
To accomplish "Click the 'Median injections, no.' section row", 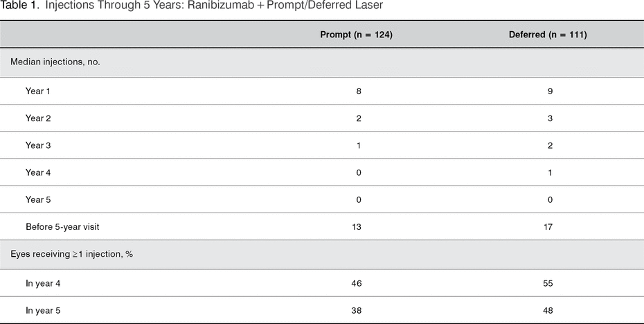I will [x=55, y=62].
